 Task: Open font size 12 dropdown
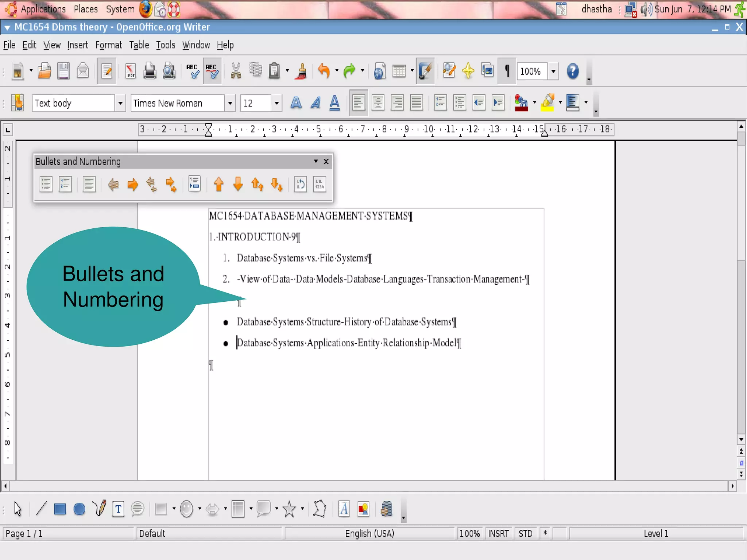tap(276, 103)
